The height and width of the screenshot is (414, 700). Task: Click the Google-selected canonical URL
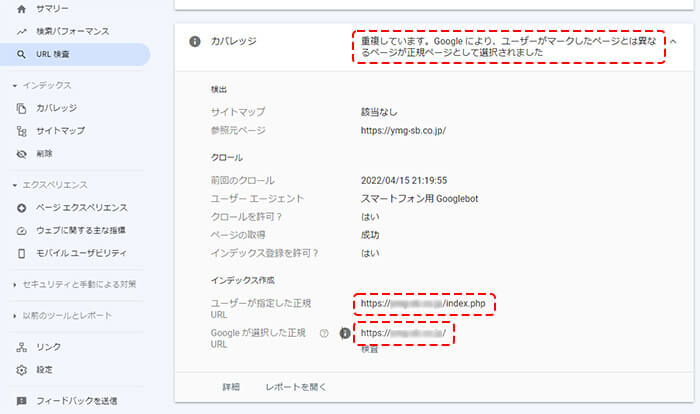pos(403,333)
